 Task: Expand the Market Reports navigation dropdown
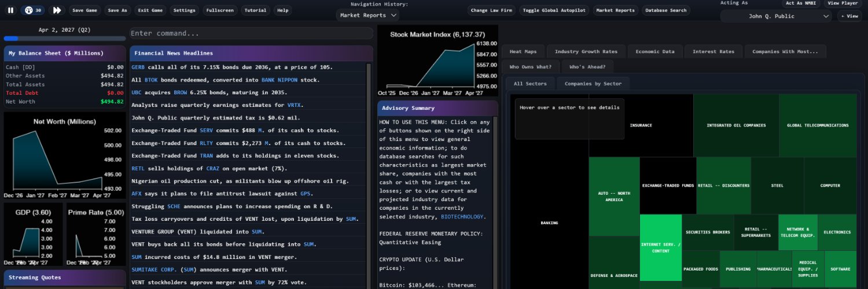coord(367,15)
